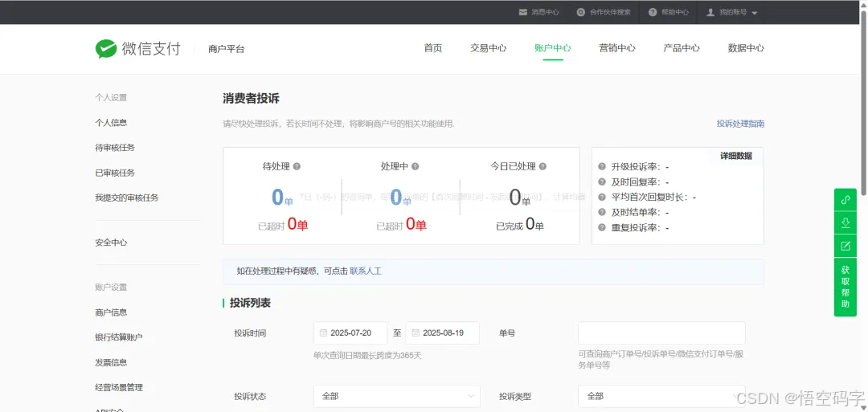Click help icon next to 待处理
The image size is (868, 412).
click(297, 166)
